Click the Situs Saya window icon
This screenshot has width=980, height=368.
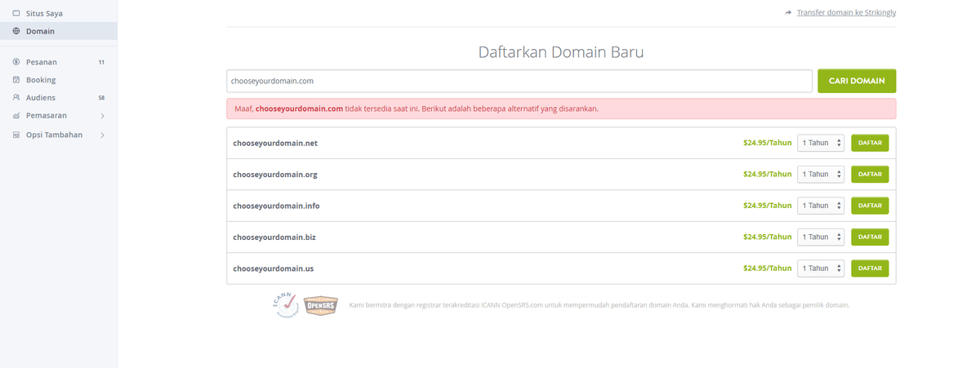tap(16, 13)
